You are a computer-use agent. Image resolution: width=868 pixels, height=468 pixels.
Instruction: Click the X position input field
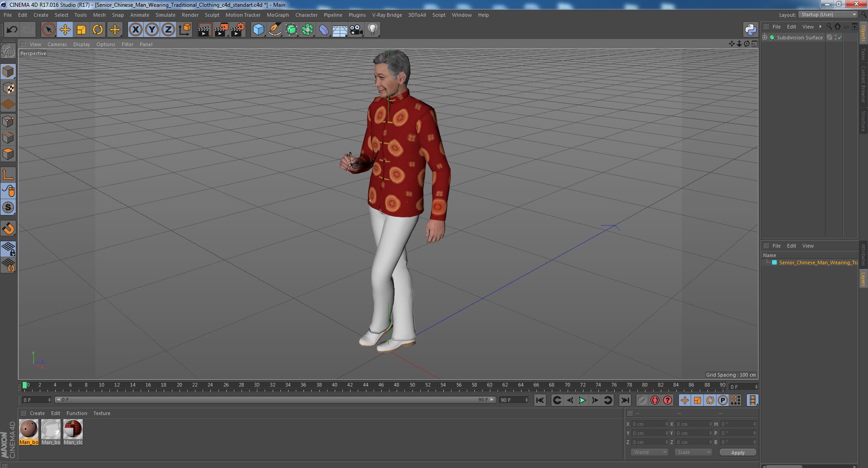[649, 424]
